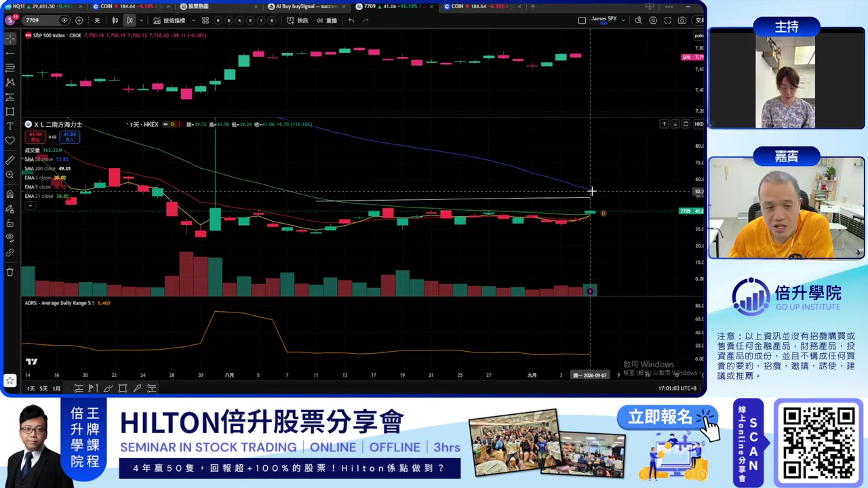868x488 pixels.
Task: Select the crosshair cursor tool
Action: (9, 39)
